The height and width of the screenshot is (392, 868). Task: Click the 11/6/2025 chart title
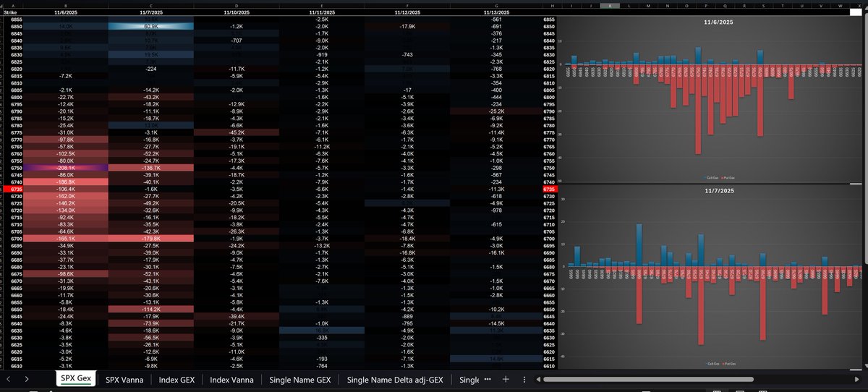718,23
